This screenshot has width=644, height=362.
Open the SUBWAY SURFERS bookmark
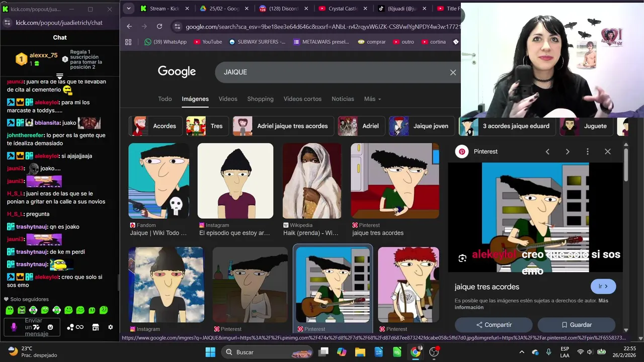[257, 42]
